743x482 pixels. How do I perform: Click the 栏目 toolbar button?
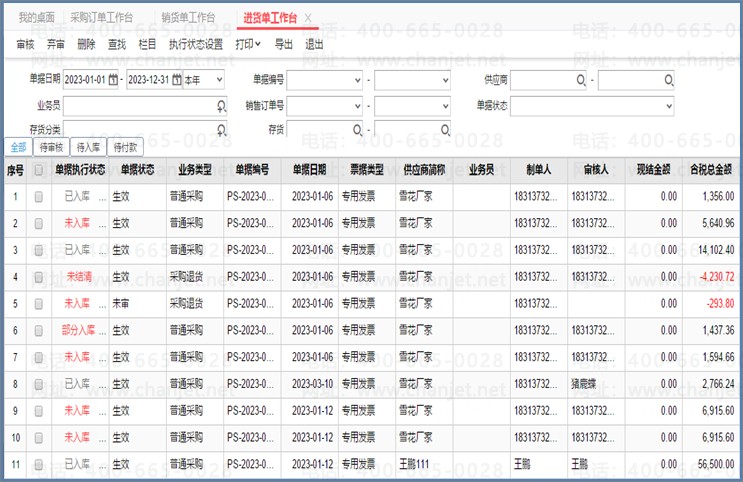[x=147, y=45]
